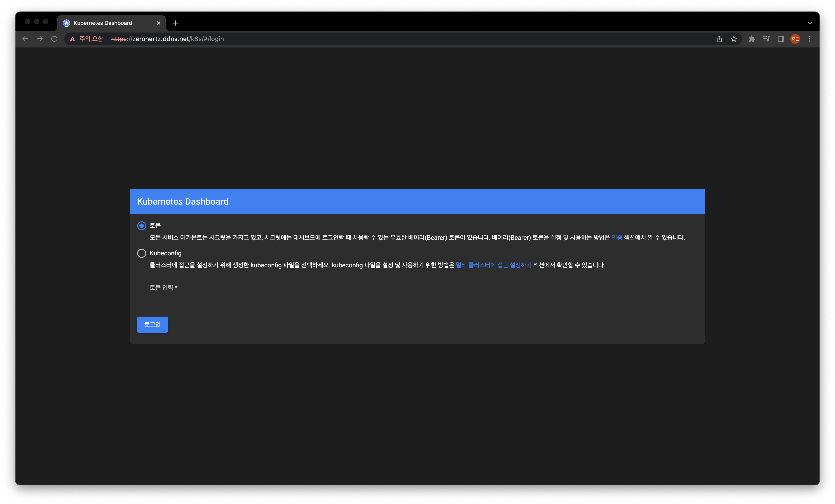
Task: Select the Kubernetes Dashboard tab
Action: [x=112, y=23]
